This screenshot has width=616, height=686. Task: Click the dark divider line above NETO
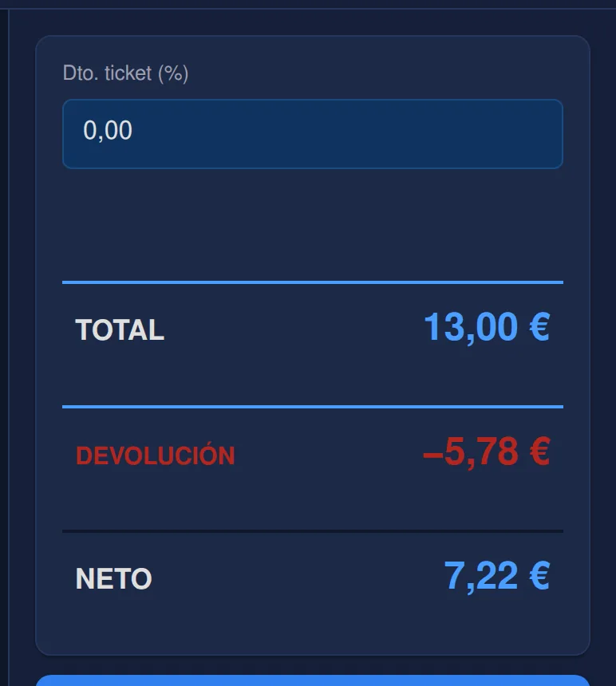[312, 531]
